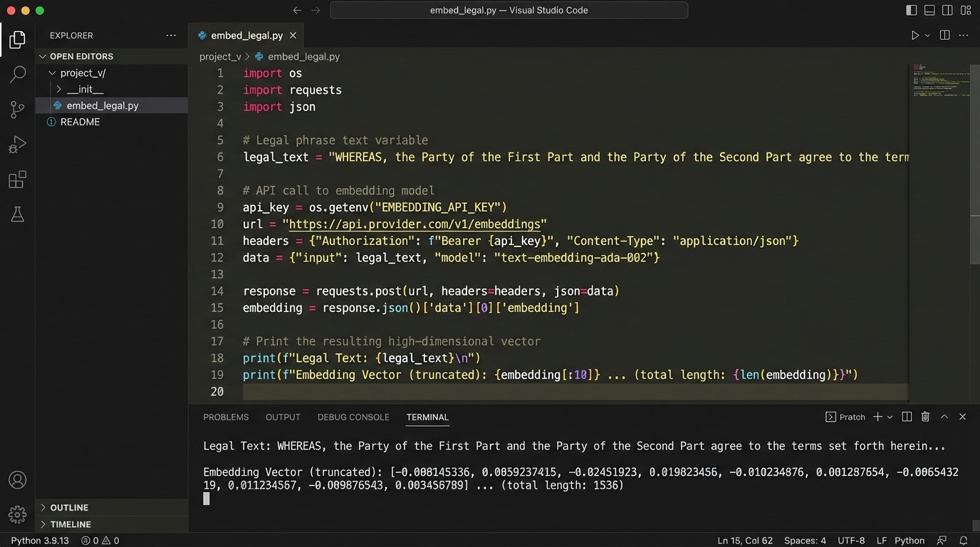The height and width of the screenshot is (547, 980).
Task: Open the Testing flask icon view
Action: 18,214
